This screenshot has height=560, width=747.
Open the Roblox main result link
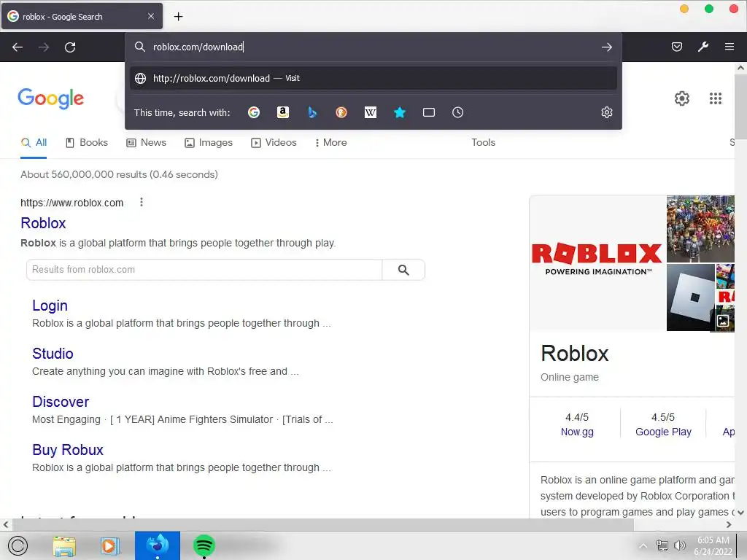43,223
